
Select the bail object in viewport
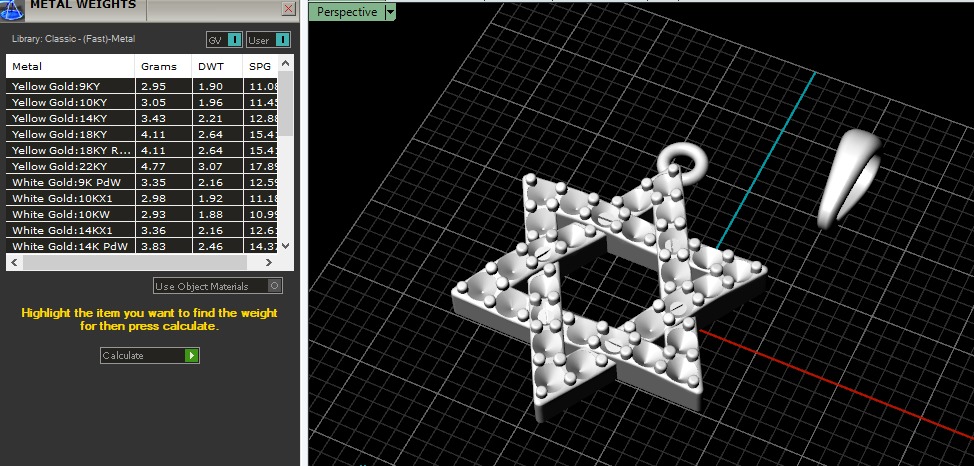(x=849, y=179)
